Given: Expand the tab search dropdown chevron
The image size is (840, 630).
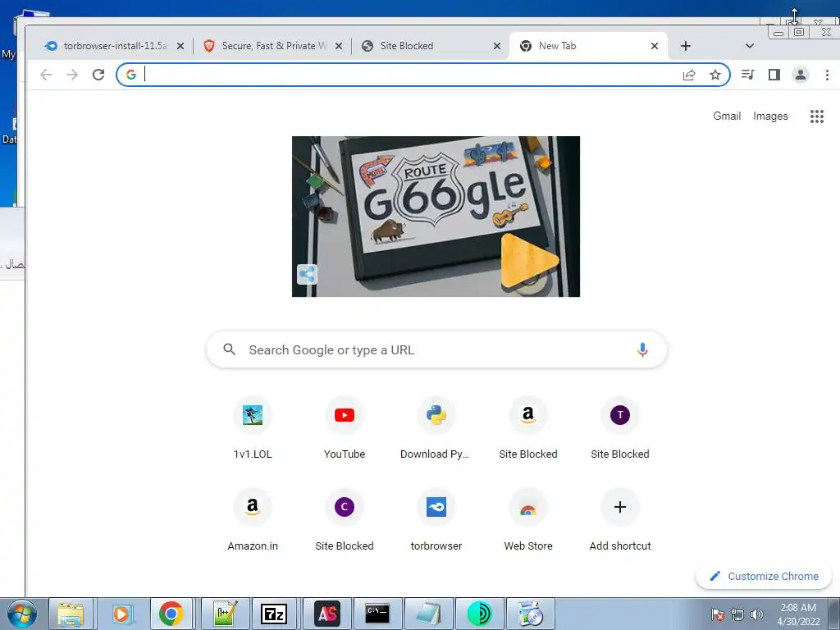Looking at the screenshot, I should tap(750, 46).
